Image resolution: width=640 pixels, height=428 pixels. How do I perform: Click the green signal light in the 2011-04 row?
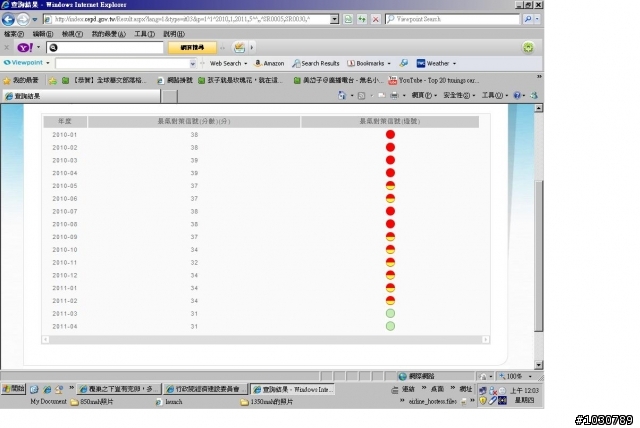[x=390, y=326]
